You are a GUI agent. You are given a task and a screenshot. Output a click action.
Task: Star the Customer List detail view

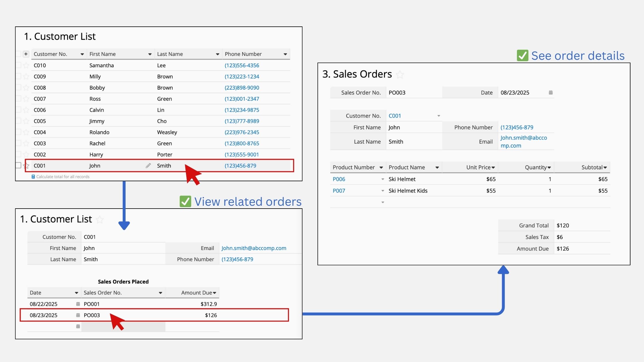tap(100, 220)
